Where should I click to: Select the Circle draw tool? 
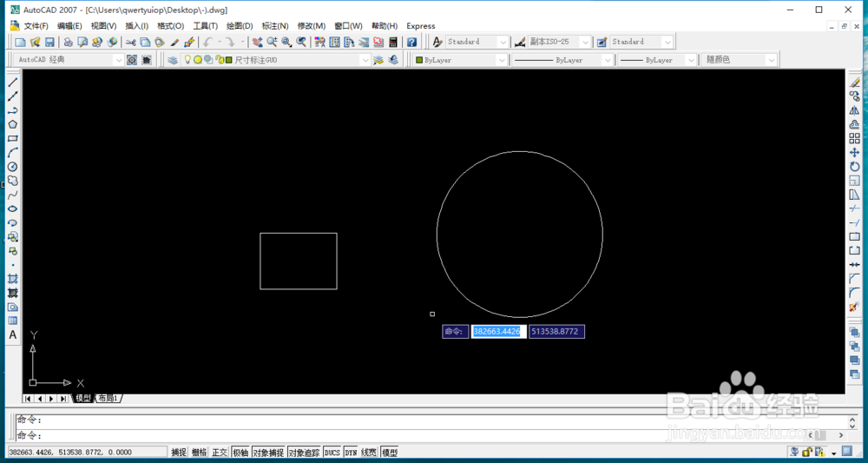point(13,167)
